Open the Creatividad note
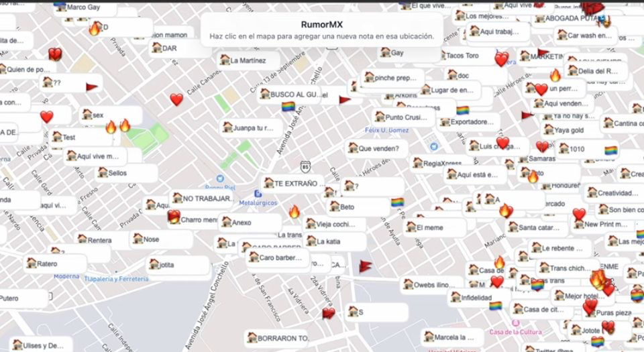This screenshot has width=644, height=352. pos(615,193)
